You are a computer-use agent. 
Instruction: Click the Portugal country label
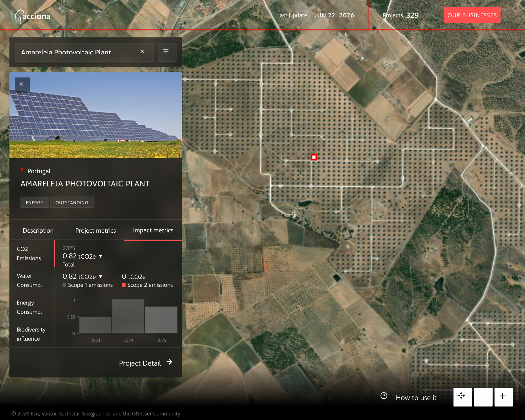click(x=39, y=171)
